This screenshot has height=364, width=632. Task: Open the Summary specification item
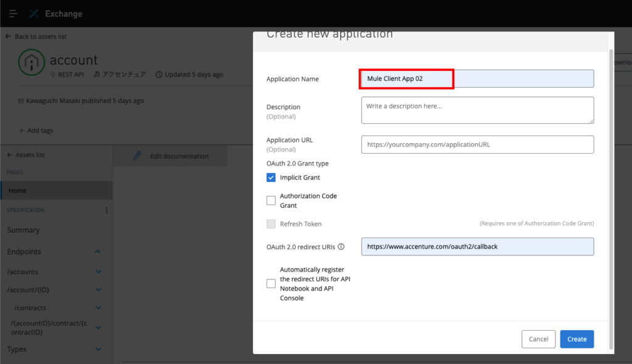tap(23, 230)
